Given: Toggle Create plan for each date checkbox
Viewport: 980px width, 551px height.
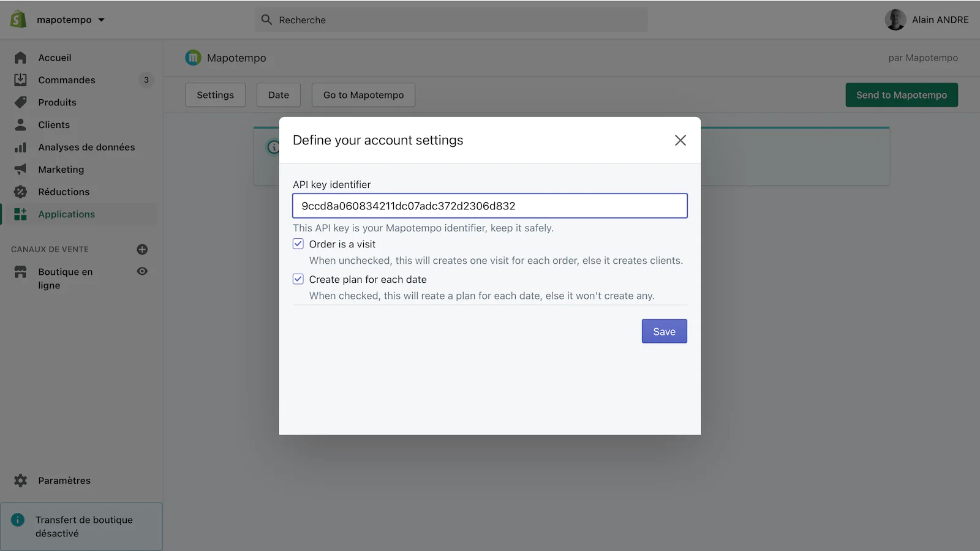Looking at the screenshot, I should coord(298,279).
